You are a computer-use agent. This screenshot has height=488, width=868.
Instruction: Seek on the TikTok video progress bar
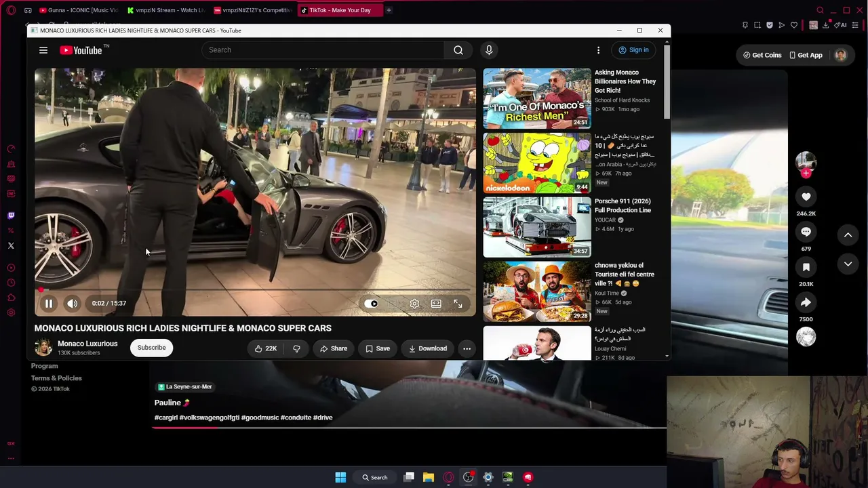tap(410, 428)
